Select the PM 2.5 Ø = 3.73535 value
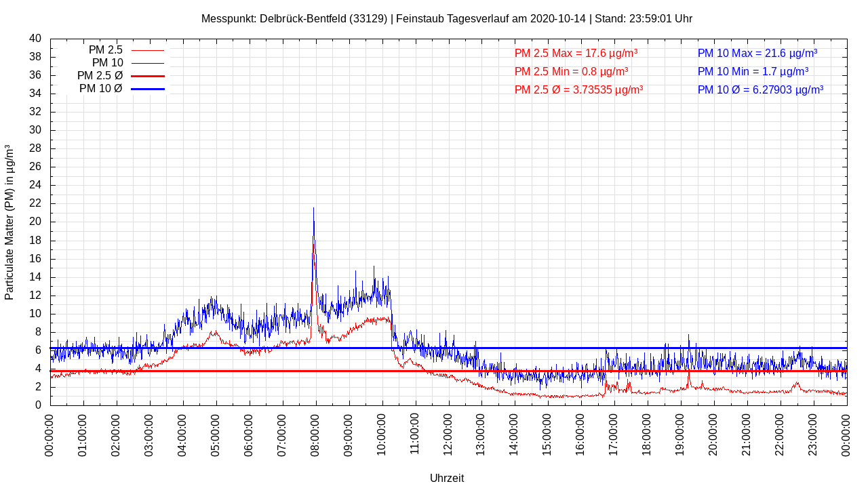This screenshot has width=868, height=488. pyautogui.click(x=578, y=89)
